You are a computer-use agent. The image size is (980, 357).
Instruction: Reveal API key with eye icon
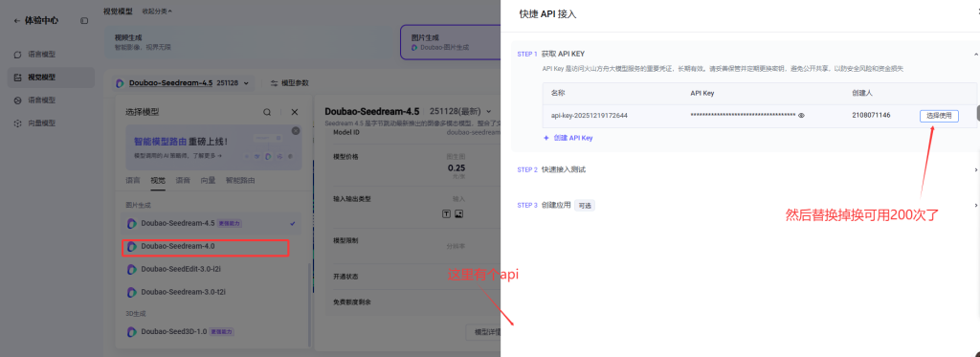(x=801, y=116)
